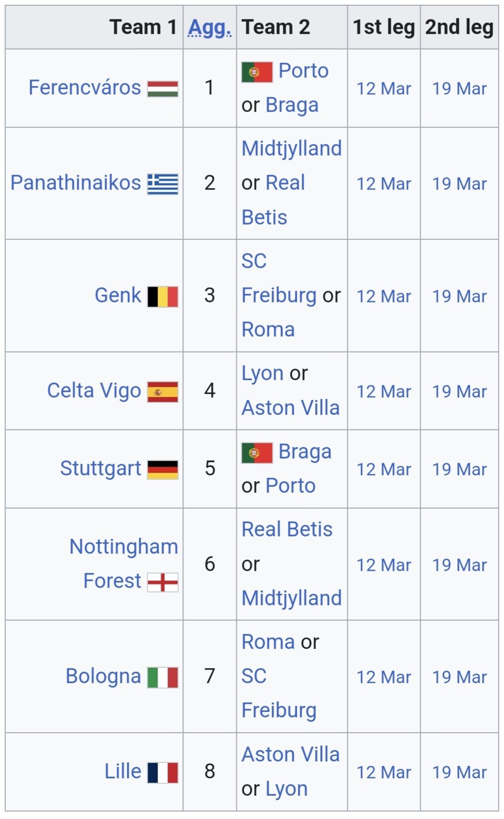Follow the Aston Villa link in Celta Vigo row
This screenshot has height=819, width=504.
coord(290,408)
